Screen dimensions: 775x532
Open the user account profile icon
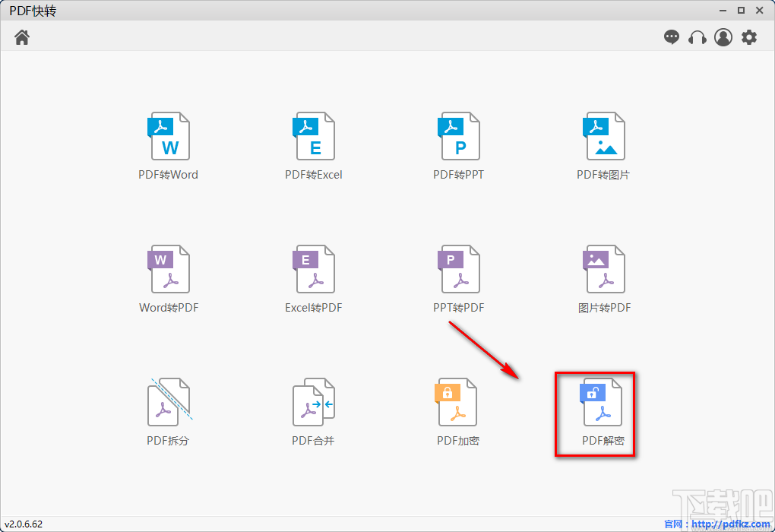pyautogui.click(x=723, y=37)
